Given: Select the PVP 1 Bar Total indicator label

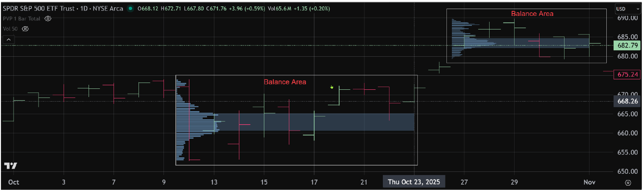Looking at the screenshot, I should pyautogui.click(x=21, y=19).
